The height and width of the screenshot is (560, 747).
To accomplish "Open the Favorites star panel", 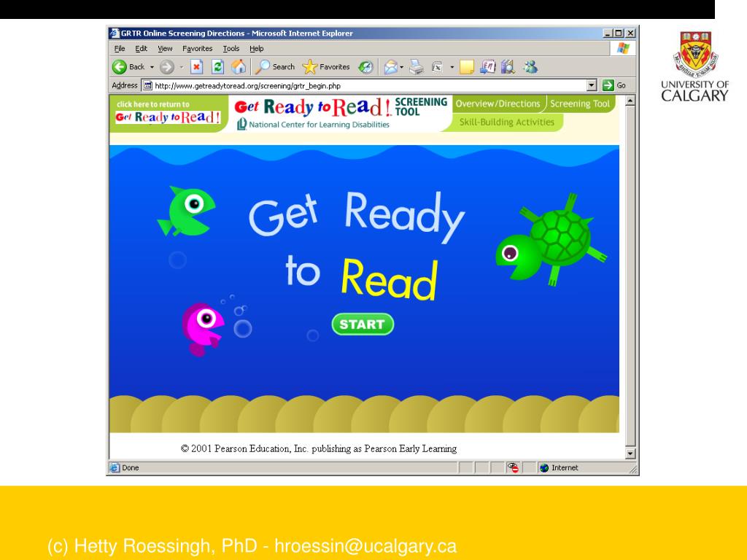I will coord(326,67).
